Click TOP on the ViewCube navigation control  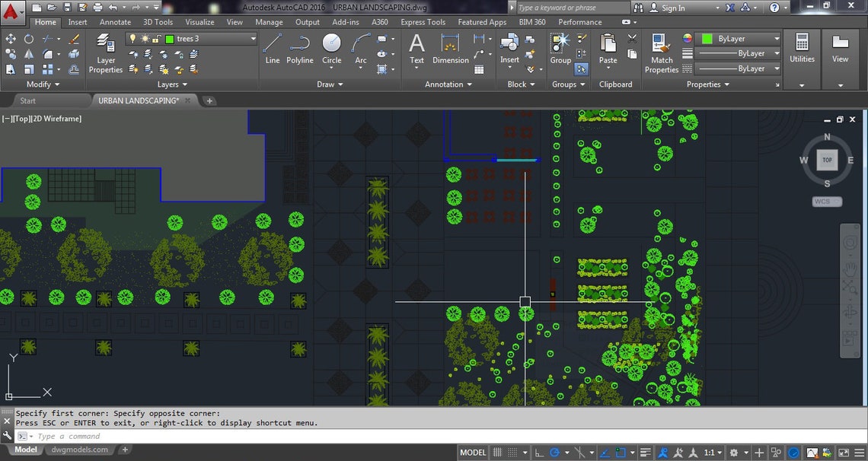pyautogui.click(x=827, y=160)
